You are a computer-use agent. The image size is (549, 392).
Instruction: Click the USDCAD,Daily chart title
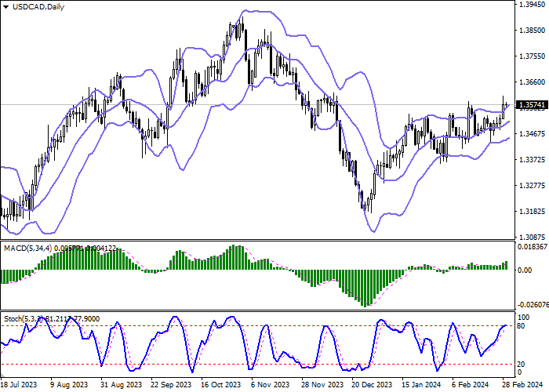coord(38,7)
